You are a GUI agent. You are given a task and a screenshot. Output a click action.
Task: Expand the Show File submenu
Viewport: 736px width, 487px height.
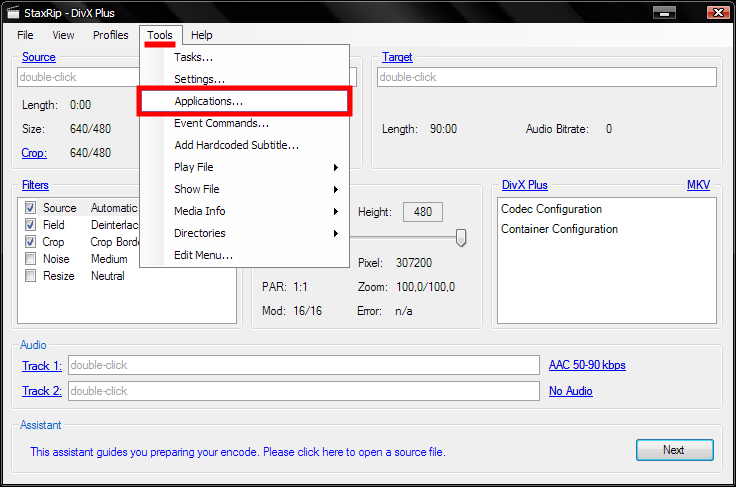tap(245, 189)
